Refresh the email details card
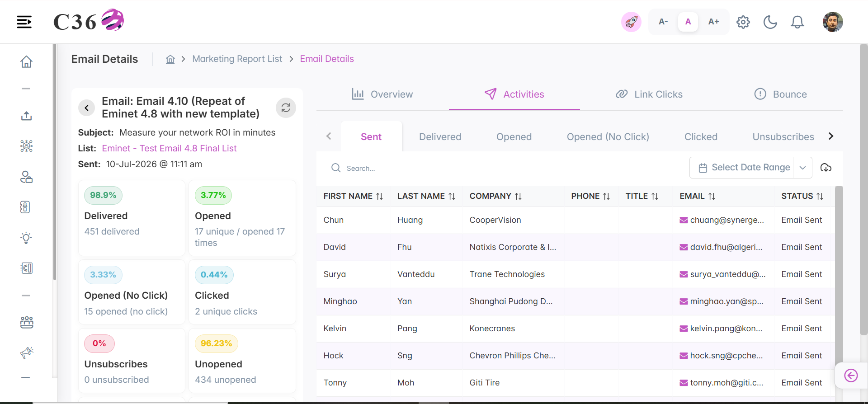This screenshot has height=404, width=868. [x=286, y=108]
